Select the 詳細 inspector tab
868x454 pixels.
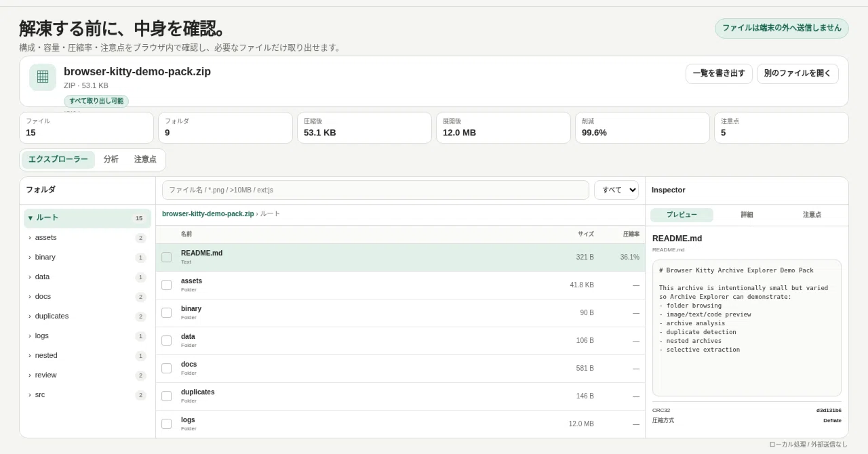coord(747,215)
